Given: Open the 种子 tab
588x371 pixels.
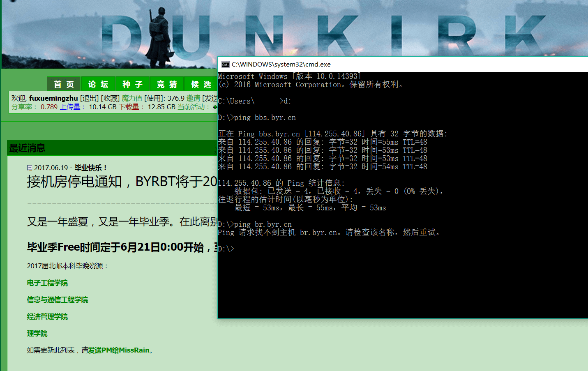Looking at the screenshot, I should (132, 84).
